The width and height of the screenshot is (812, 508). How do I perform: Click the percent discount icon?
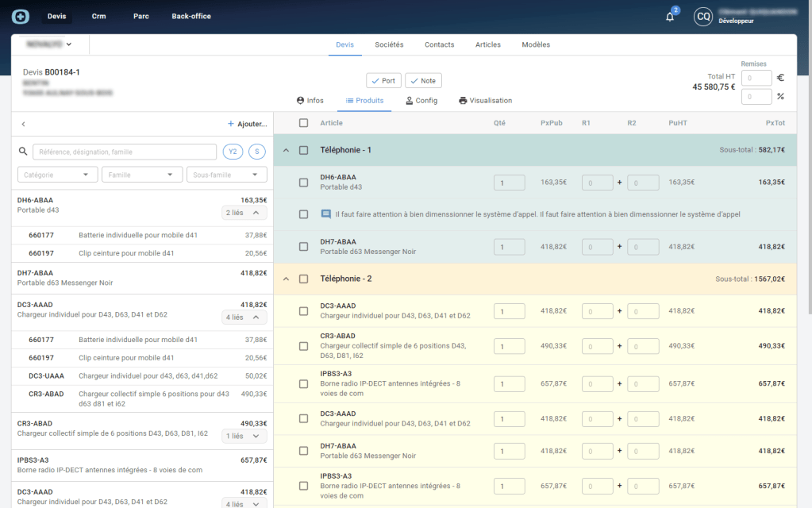(780, 97)
